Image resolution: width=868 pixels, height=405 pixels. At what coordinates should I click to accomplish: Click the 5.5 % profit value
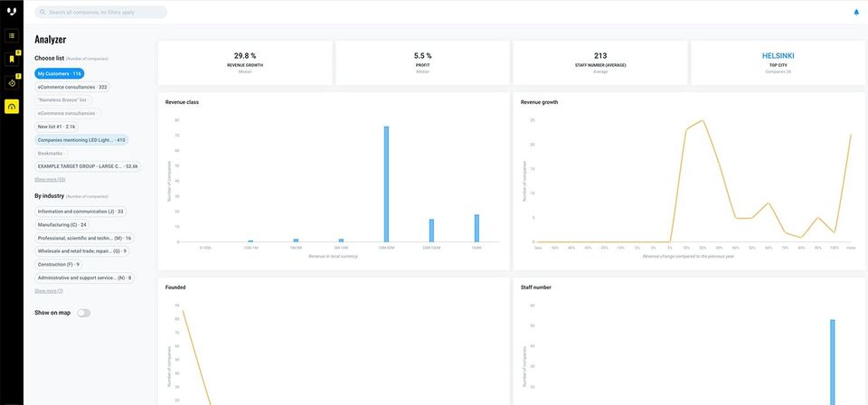tap(422, 56)
